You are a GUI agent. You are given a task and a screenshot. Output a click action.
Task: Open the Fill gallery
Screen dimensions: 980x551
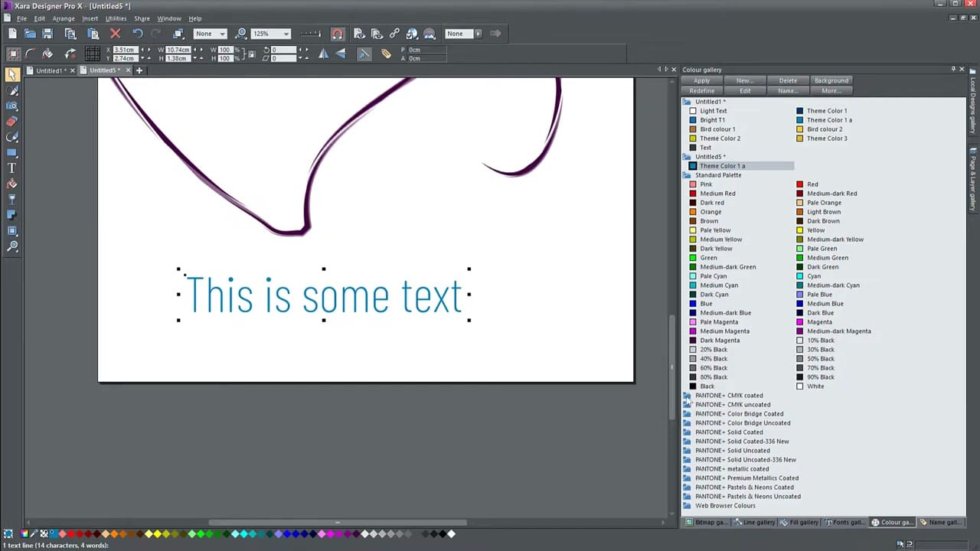click(x=802, y=522)
